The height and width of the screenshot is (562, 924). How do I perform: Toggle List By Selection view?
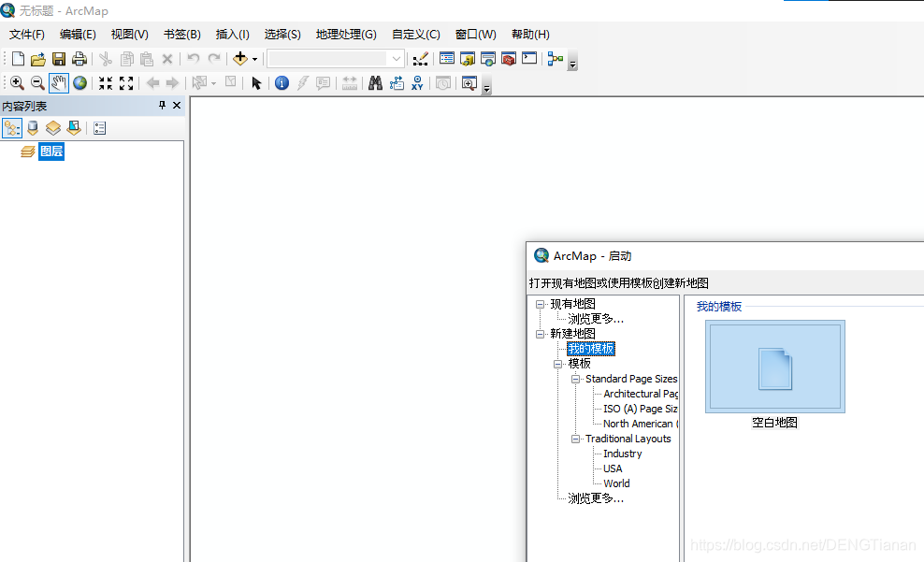74,128
